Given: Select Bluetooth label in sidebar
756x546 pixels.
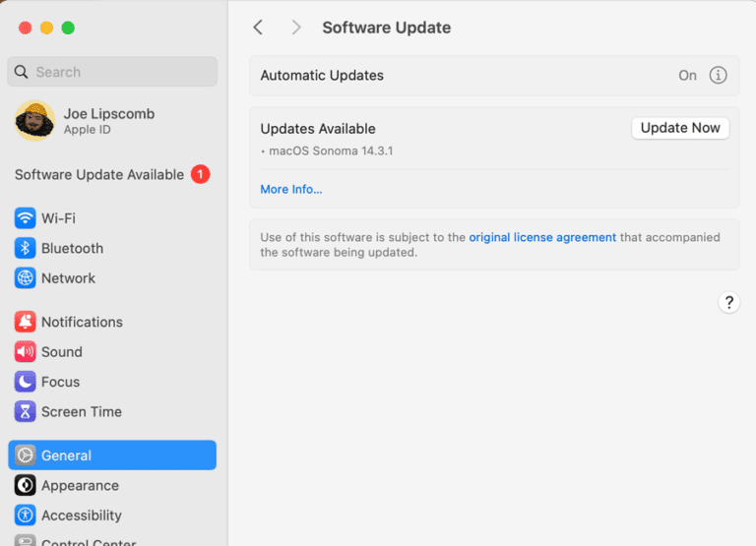Looking at the screenshot, I should (72, 248).
